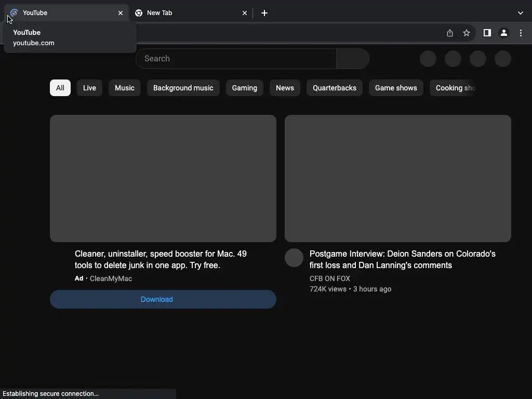The width and height of the screenshot is (532, 399).
Task: Filter by Game shows chip
Action: point(396,88)
